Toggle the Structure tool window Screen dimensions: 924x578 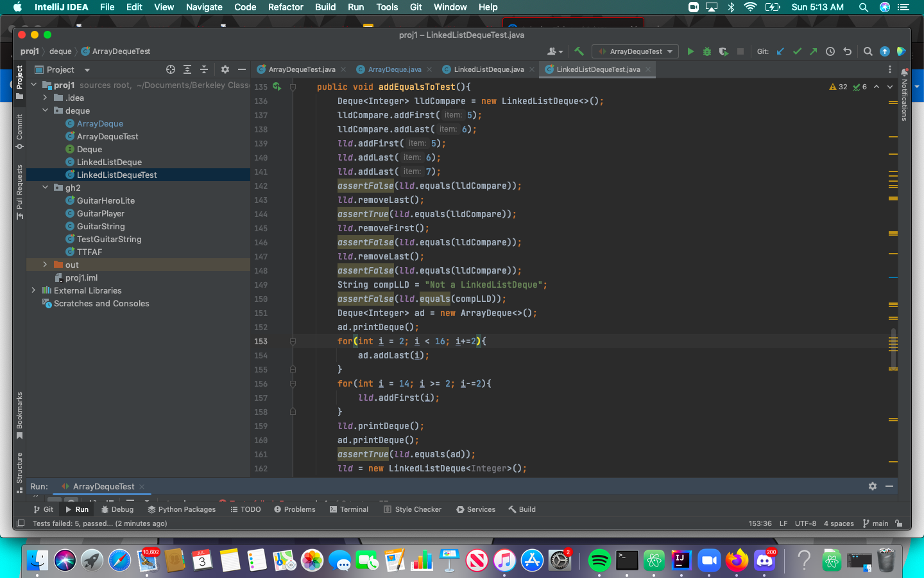19,472
